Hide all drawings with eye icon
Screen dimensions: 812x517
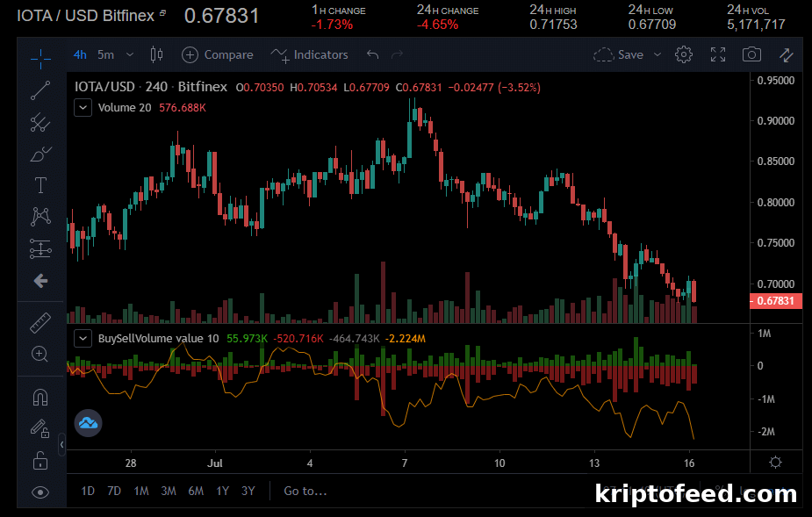pyautogui.click(x=40, y=492)
